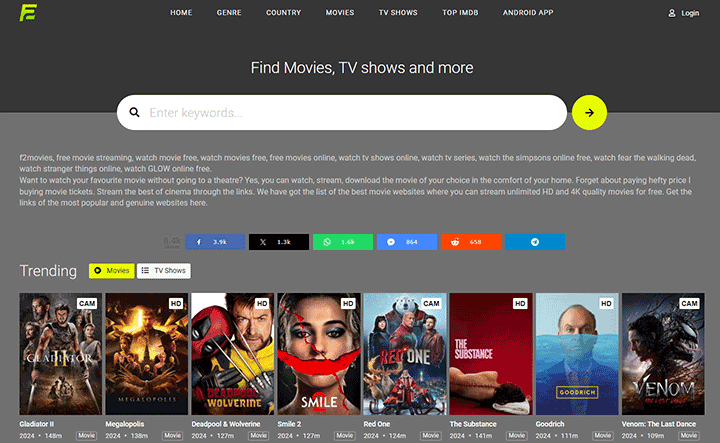
Task: Go to the TV SHOWS page
Action: 398,13
